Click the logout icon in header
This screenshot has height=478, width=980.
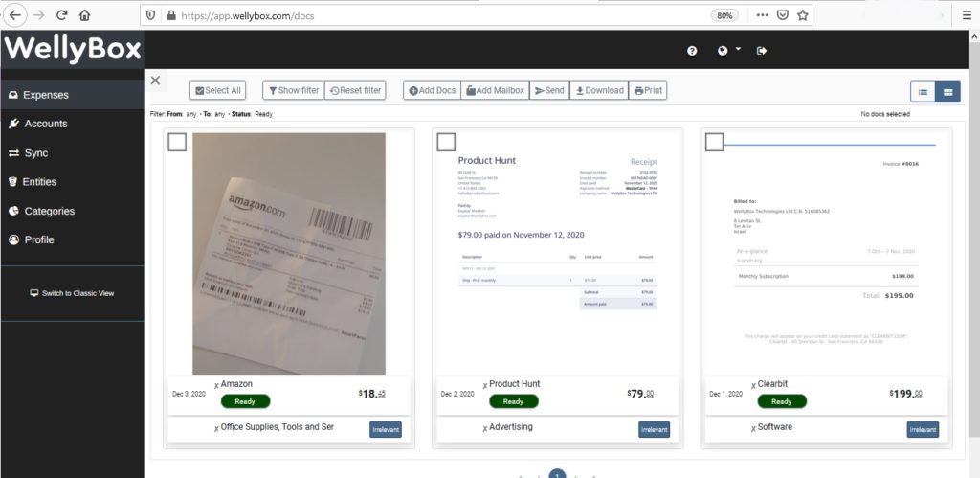pos(761,51)
